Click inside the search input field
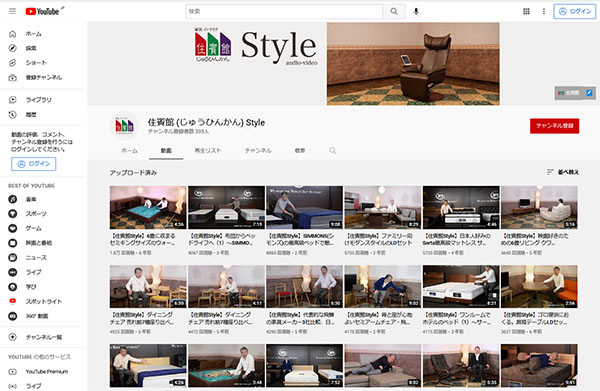 click(284, 11)
